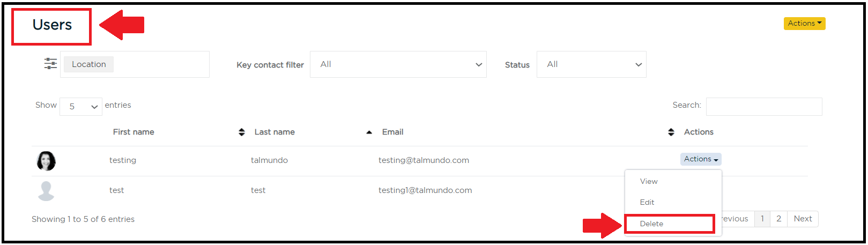Click the Location filter tag
868x245 pixels.
89,64
